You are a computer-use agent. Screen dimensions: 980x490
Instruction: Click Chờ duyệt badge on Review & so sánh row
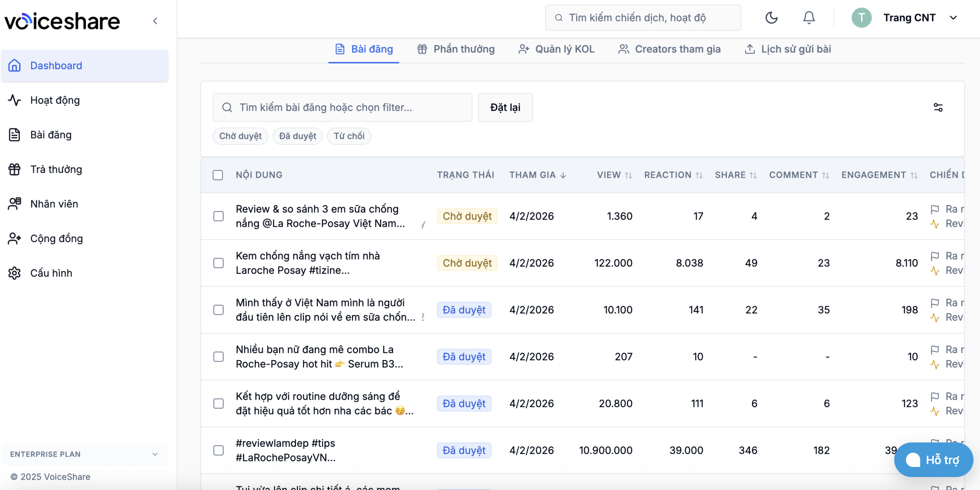[x=467, y=217]
